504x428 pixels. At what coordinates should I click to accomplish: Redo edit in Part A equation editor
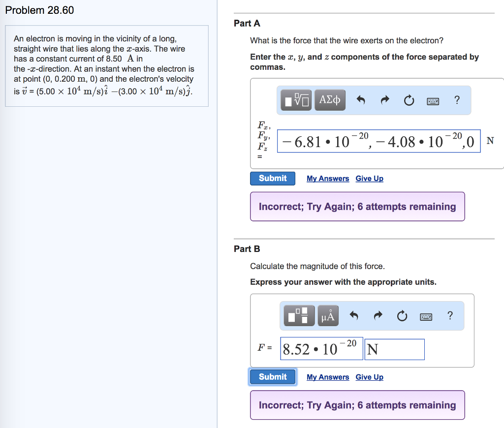pos(384,99)
